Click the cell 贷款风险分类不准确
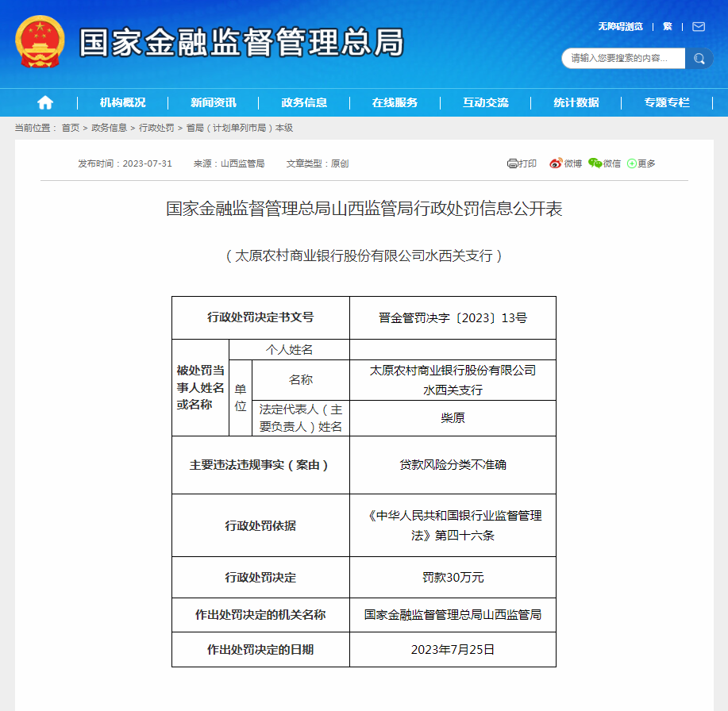This screenshot has height=711, width=728. tap(453, 465)
